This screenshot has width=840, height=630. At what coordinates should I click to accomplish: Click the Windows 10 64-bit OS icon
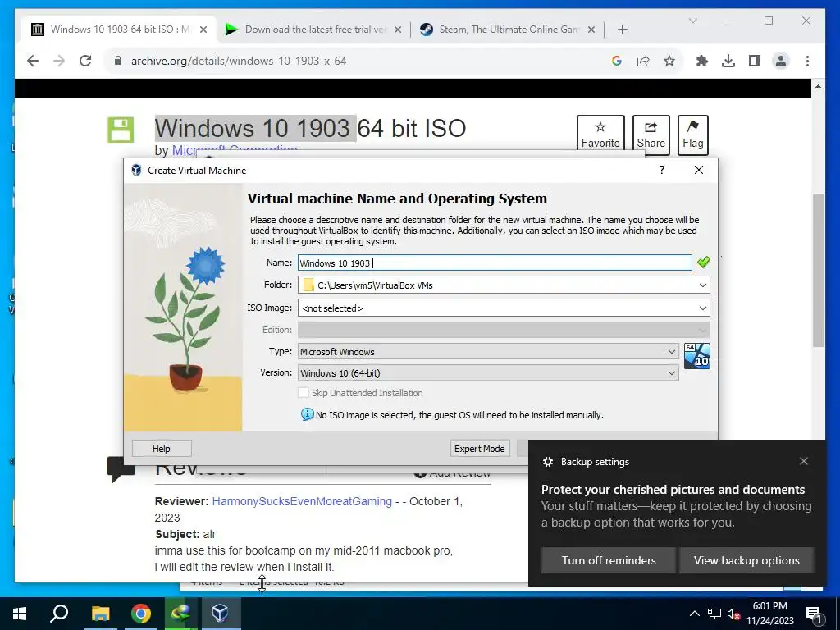pos(697,356)
